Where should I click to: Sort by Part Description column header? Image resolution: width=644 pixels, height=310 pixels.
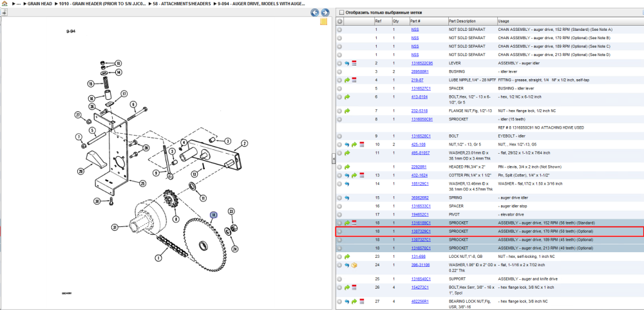(x=462, y=21)
